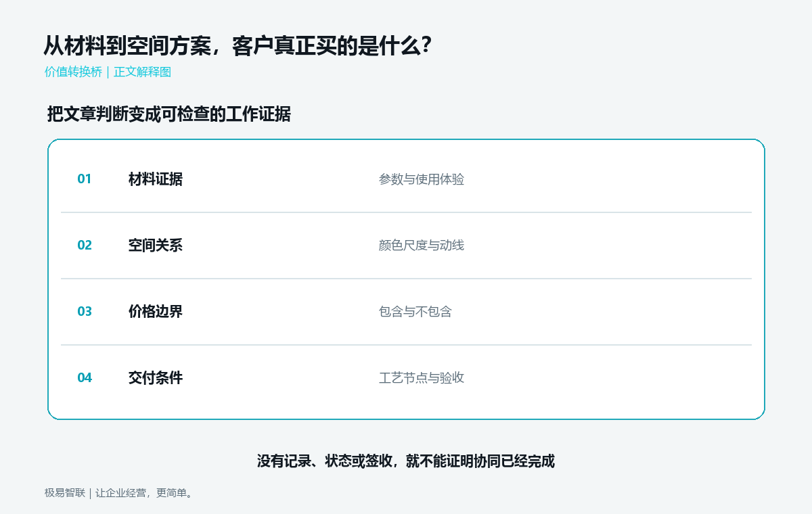The height and width of the screenshot is (514, 812).
Task: Click the conclusion text 没有记录、状态或签收
Action: point(324,461)
